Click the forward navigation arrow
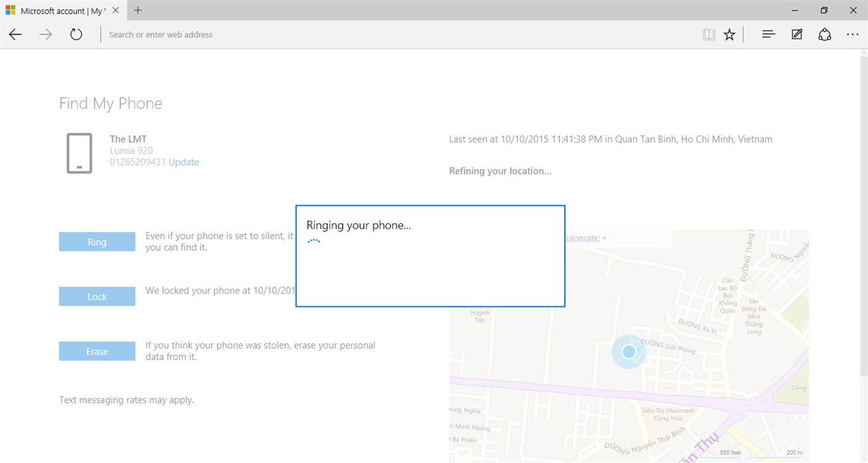 (x=45, y=34)
